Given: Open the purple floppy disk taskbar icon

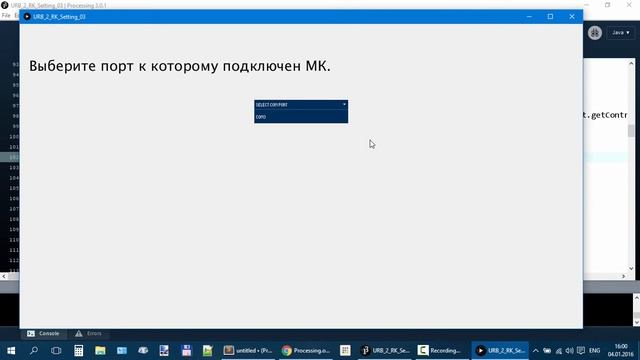Looking at the screenshot, I should (x=186, y=351).
